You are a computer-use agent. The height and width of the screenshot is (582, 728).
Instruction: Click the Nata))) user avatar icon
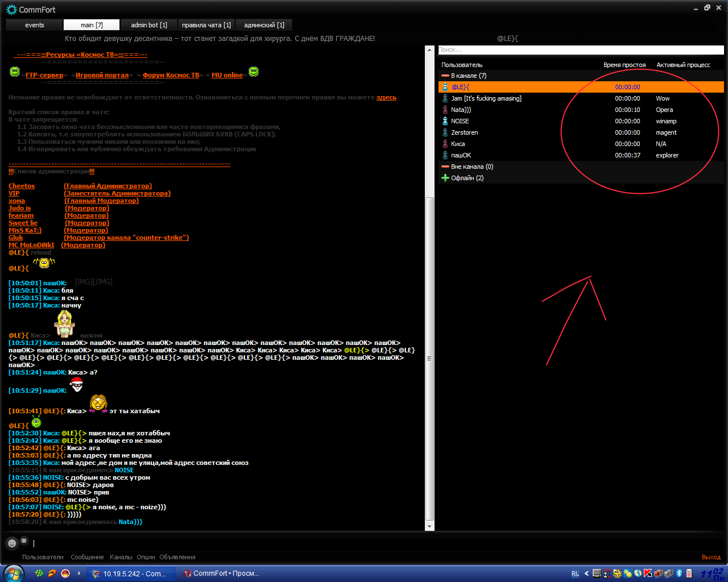[445, 110]
